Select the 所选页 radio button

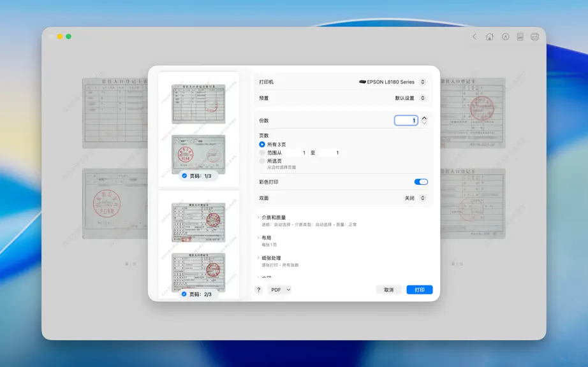pos(262,161)
